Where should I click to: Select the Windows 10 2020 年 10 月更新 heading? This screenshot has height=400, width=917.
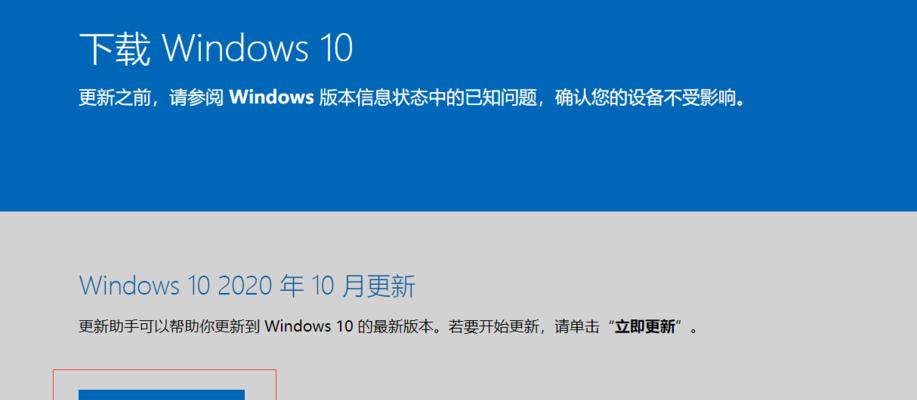(x=247, y=286)
